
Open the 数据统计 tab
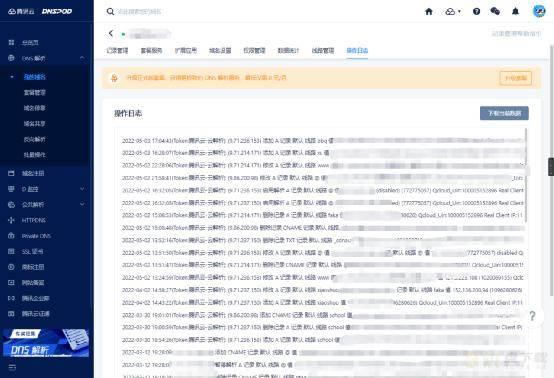(x=288, y=51)
